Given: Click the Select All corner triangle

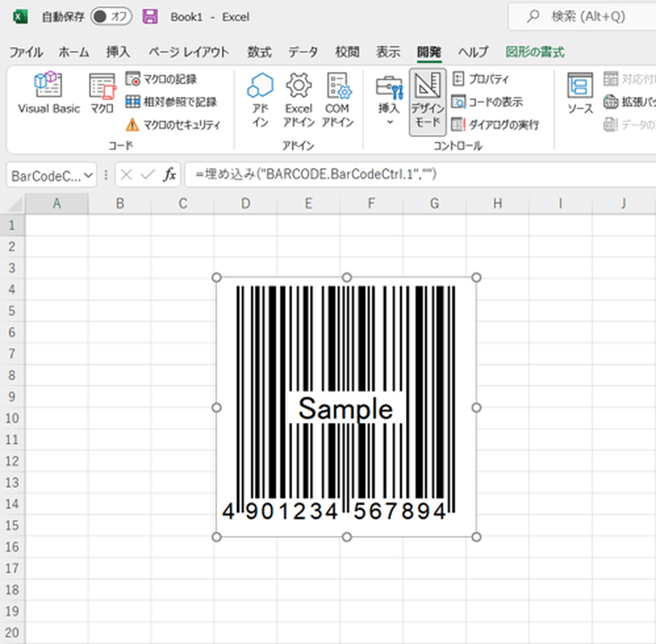Looking at the screenshot, I should click(15, 204).
